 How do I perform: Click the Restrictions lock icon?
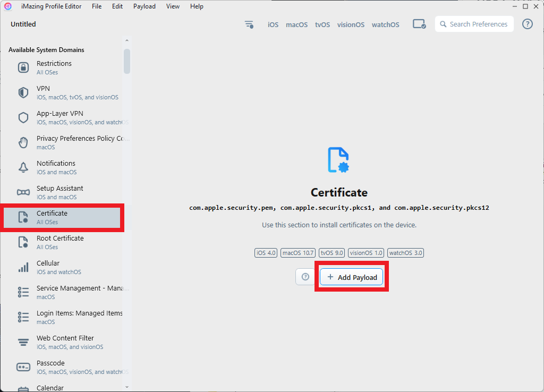(23, 67)
